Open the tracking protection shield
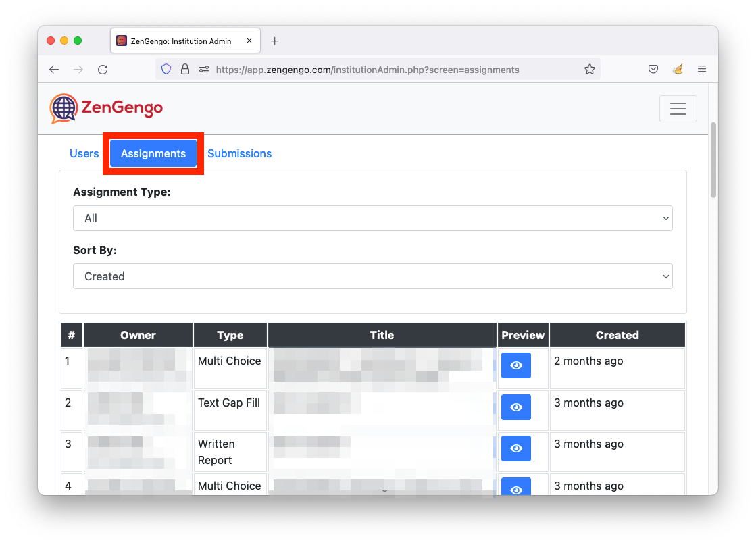 click(x=166, y=70)
